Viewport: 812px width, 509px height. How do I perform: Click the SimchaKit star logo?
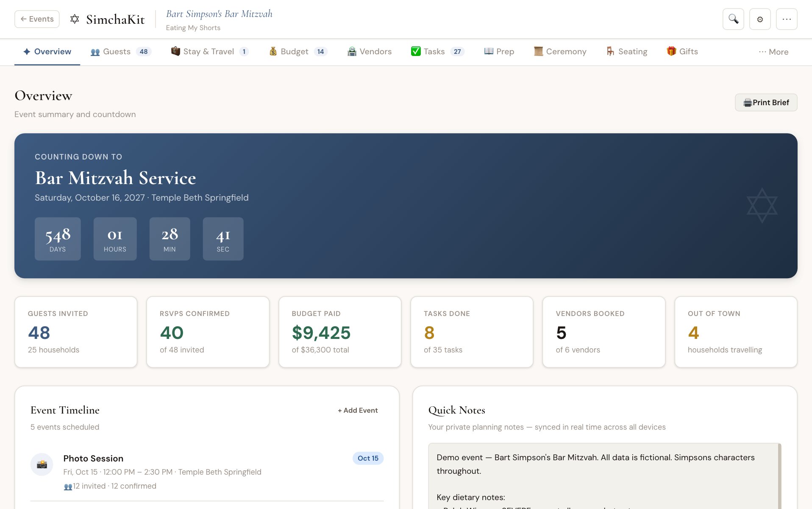(x=75, y=19)
